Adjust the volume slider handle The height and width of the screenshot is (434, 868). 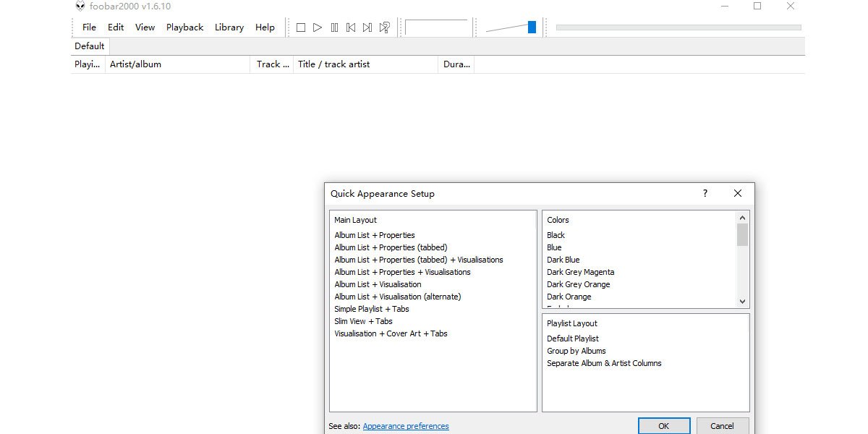[x=532, y=27]
